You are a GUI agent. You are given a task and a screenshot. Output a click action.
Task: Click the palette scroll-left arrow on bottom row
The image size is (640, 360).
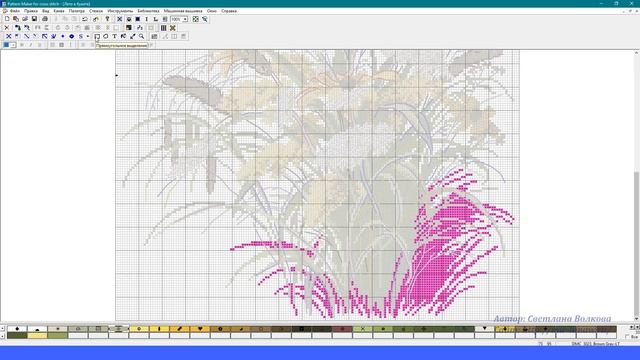tap(3, 336)
